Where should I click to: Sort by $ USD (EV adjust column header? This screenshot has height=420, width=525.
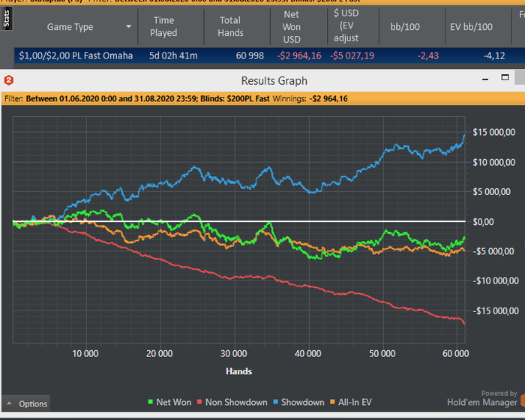point(346,25)
